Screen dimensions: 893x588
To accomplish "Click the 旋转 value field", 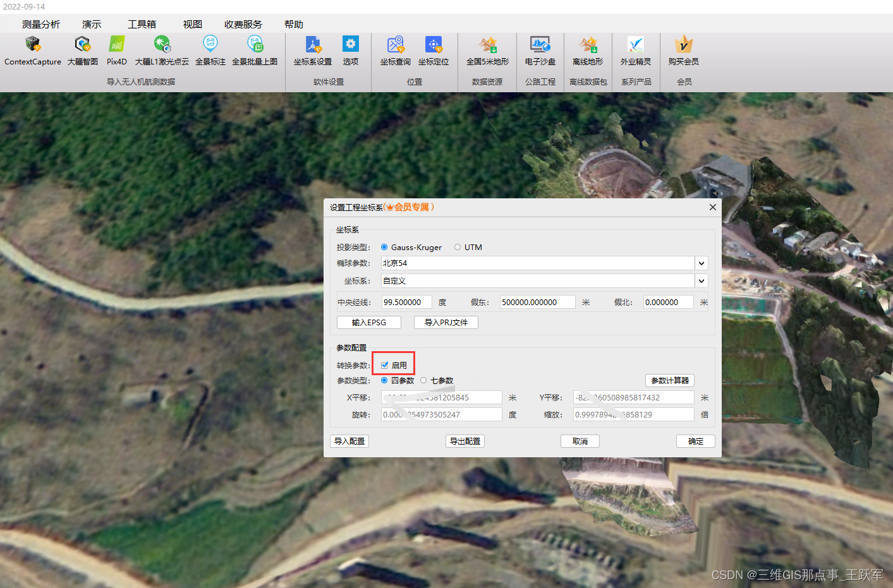I will tap(442, 414).
